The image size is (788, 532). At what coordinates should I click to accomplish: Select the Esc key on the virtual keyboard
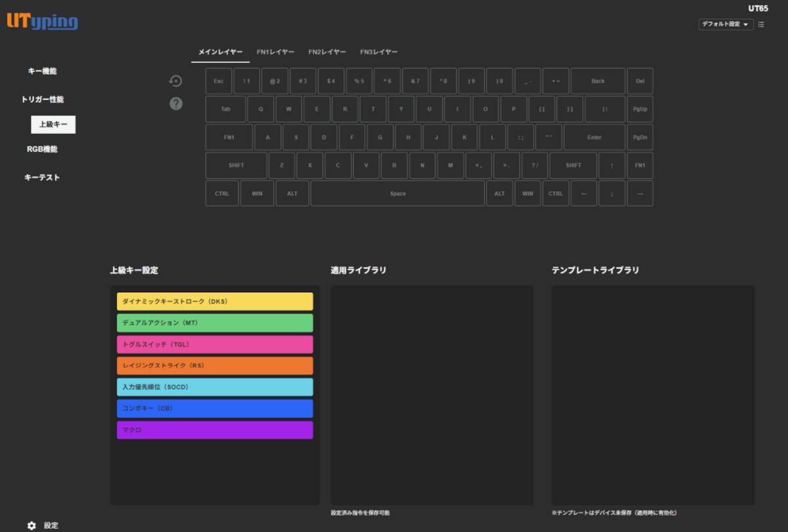[218, 80]
